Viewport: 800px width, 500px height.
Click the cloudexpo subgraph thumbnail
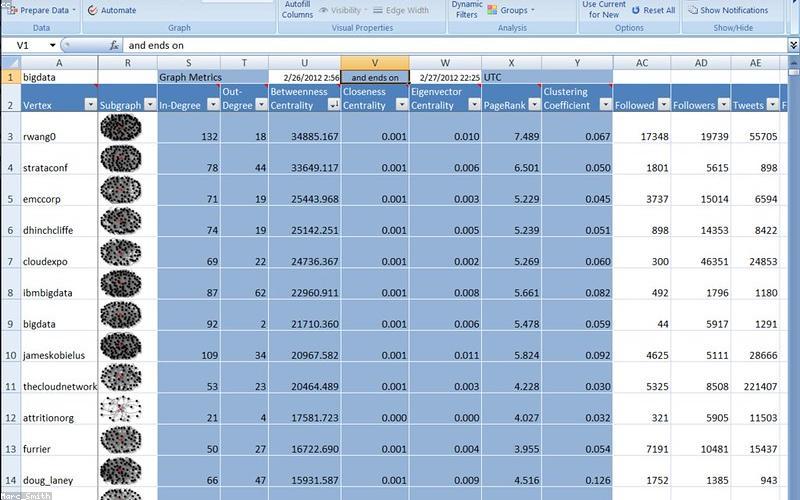(x=121, y=253)
